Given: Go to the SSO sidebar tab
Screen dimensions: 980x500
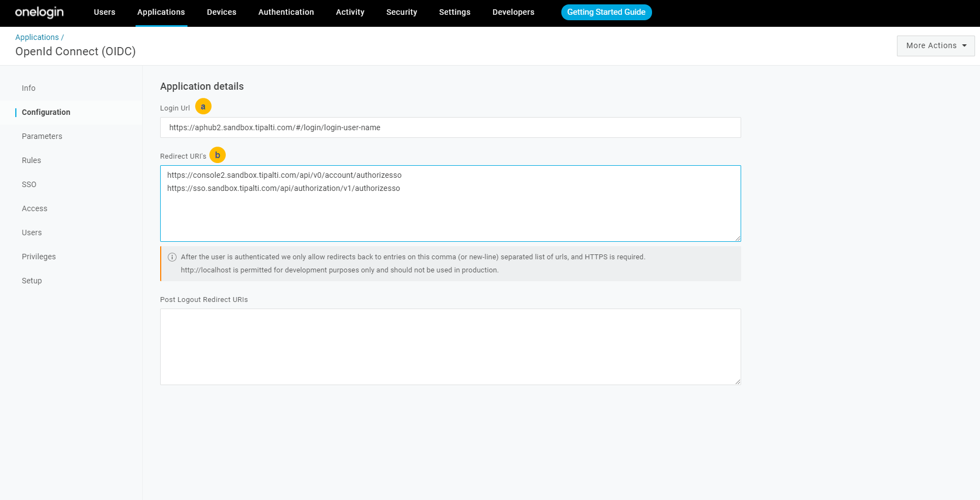Looking at the screenshot, I should pos(29,184).
